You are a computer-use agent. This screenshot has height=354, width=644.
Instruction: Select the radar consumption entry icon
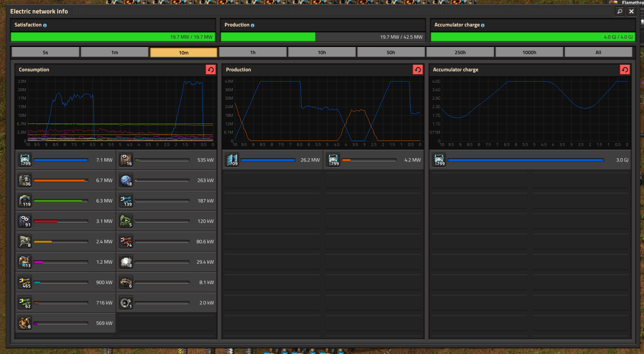(25, 241)
